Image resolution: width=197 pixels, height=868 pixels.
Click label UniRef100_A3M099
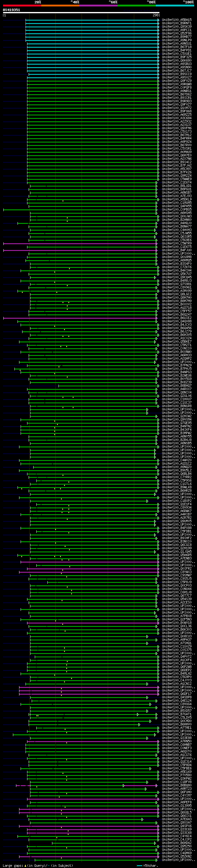177,291
